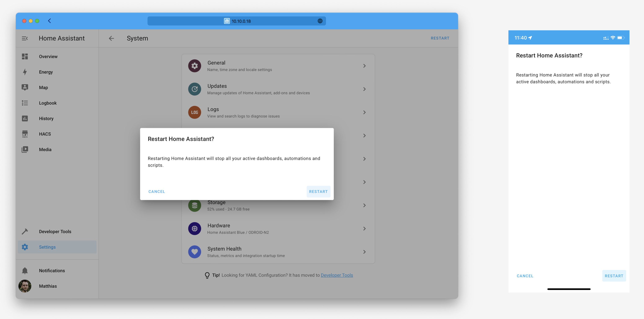
Task: Open the Media player icon
Action: pyautogui.click(x=25, y=149)
